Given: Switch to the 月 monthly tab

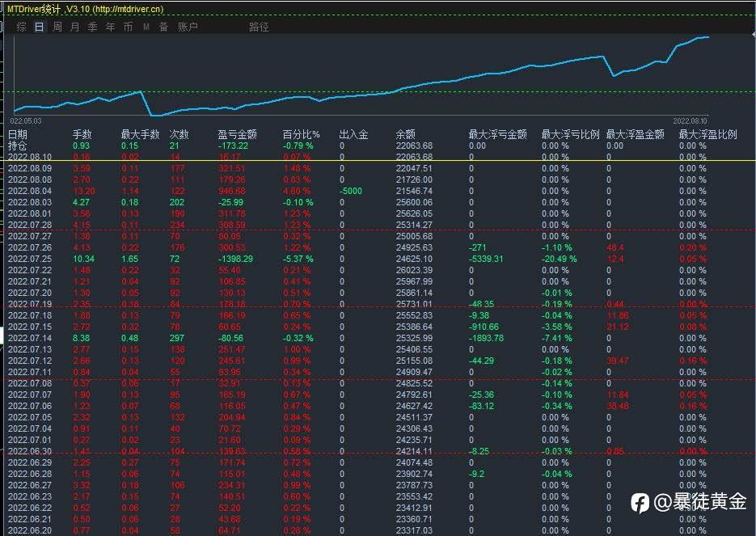Looking at the screenshot, I should pyautogui.click(x=74, y=27).
